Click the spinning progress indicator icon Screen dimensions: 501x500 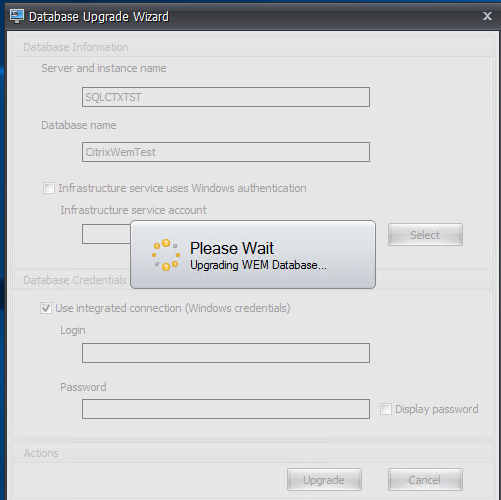166,255
